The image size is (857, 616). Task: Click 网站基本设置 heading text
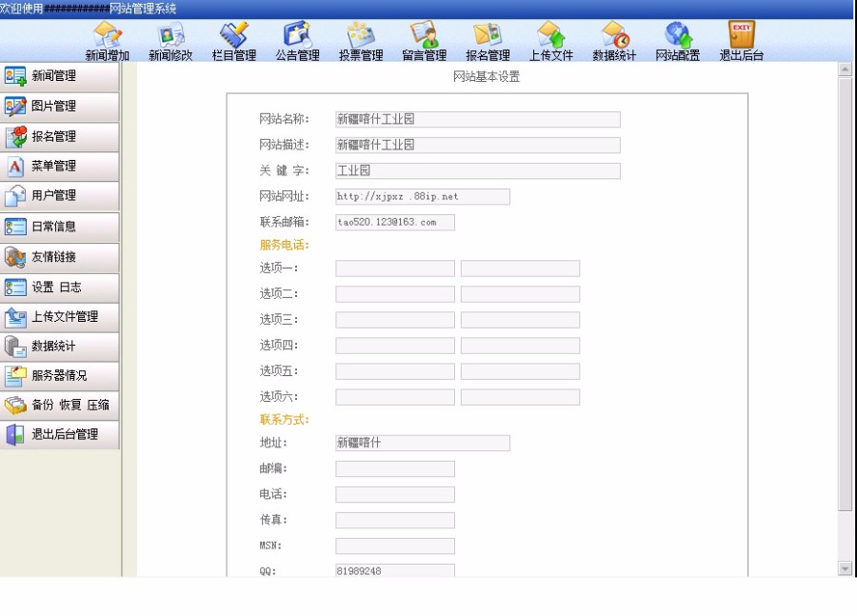click(487, 77)
